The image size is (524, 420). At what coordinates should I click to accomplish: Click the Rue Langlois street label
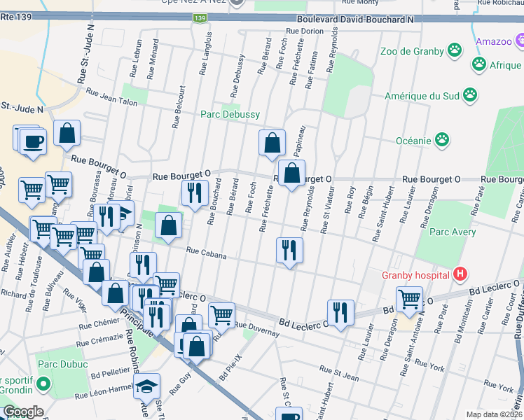coord(205,53)
